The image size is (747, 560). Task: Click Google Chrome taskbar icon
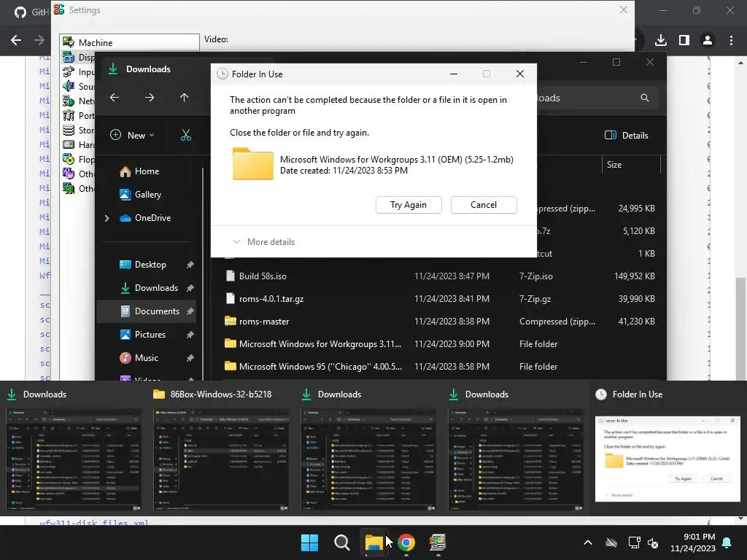pos(406,542)
